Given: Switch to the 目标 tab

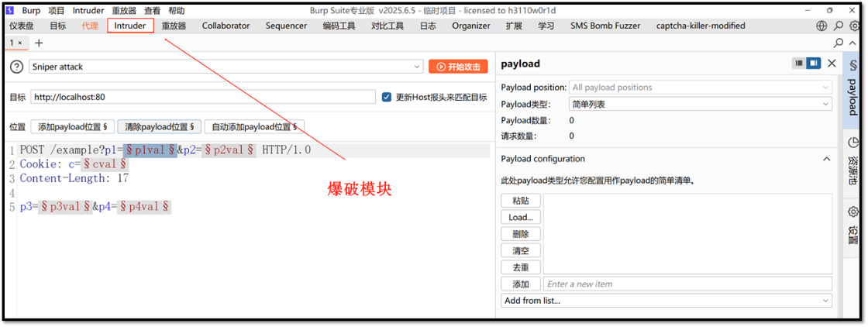Looking at the screenshot, I should pyautogui.click(x=57, y=26).
